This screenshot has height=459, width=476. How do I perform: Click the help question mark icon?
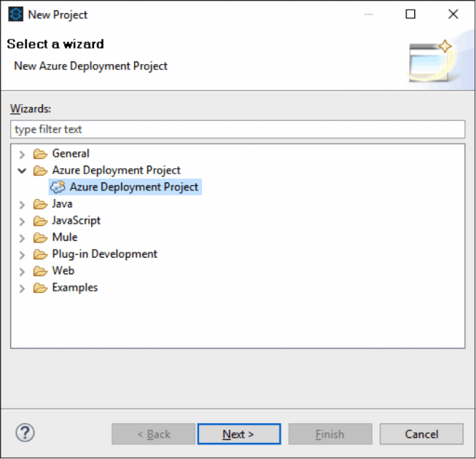click(x=25, y=433)
